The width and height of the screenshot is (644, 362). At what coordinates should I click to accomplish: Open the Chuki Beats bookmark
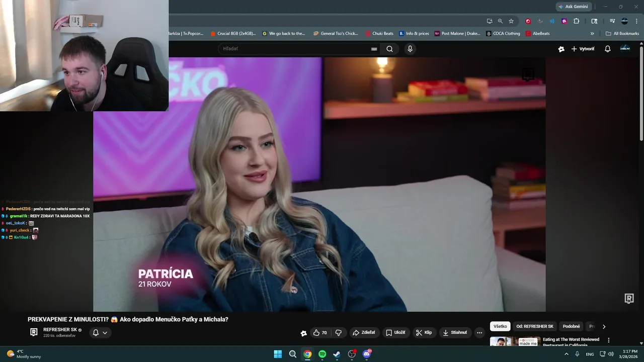(379, 34)
